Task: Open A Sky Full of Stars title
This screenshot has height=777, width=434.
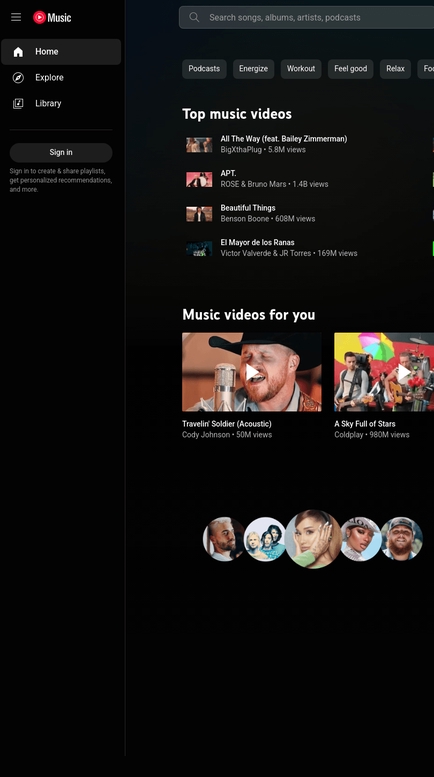Action: 365,424
